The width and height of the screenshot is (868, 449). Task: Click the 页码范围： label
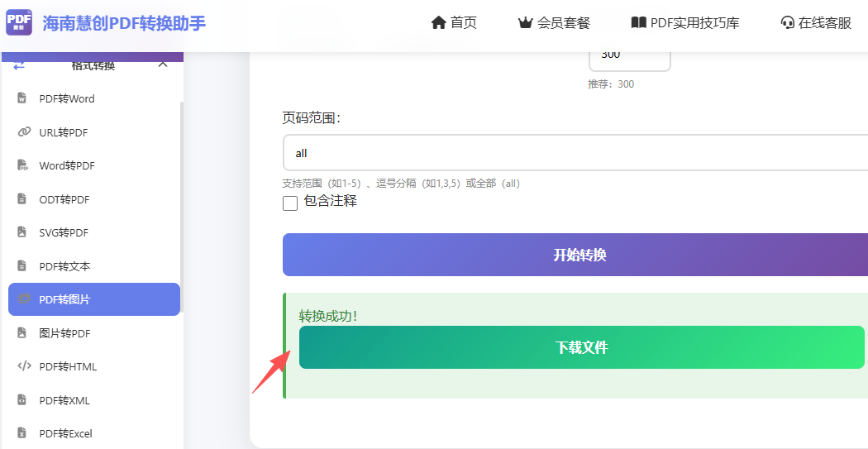[x=311, y=118]
